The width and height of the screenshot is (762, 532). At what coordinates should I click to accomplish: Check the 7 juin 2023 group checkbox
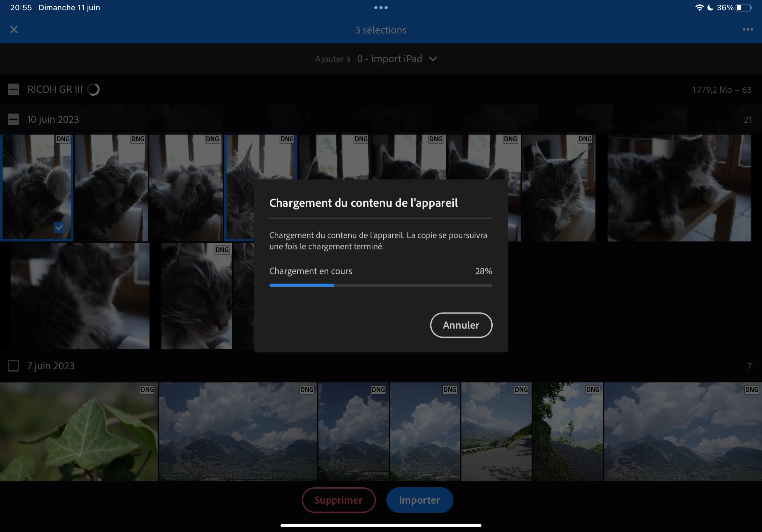coord(13,366)
